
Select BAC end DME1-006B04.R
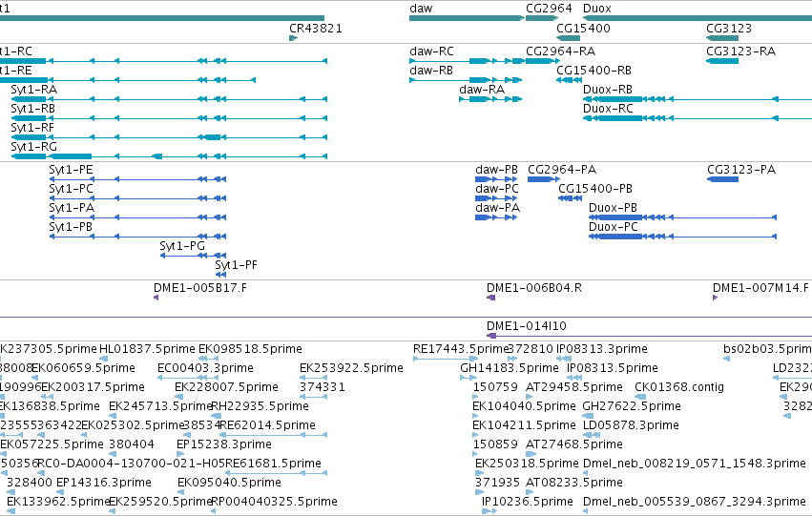pyautogui.click(x=534, y=288)
